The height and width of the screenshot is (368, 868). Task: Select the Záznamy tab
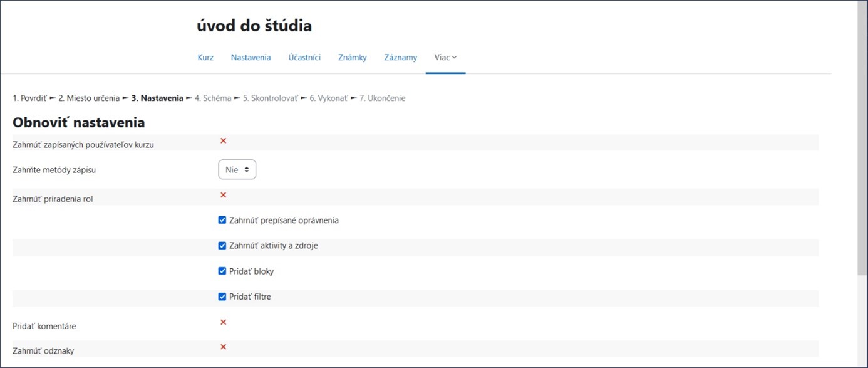pos(400,58)
